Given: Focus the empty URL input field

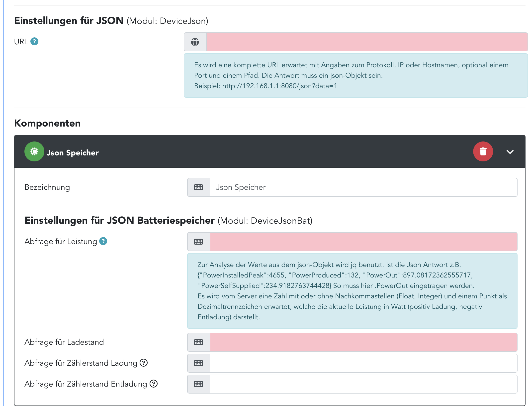Looking at the screenshot, I should (366, 42).
